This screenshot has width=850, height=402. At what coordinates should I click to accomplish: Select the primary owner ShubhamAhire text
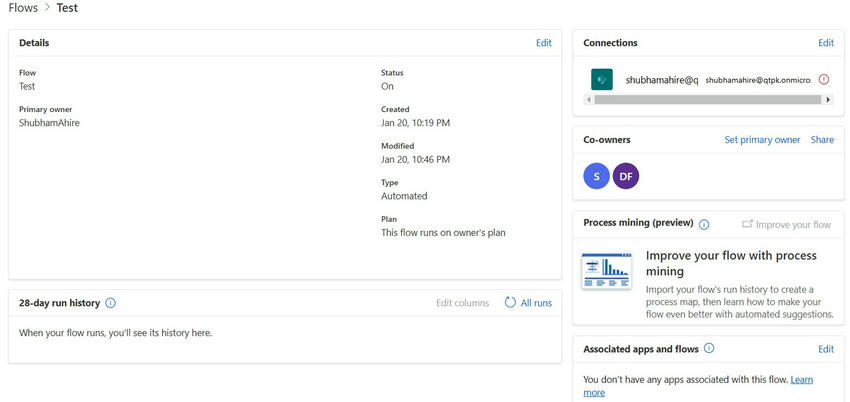pos(49,123)
